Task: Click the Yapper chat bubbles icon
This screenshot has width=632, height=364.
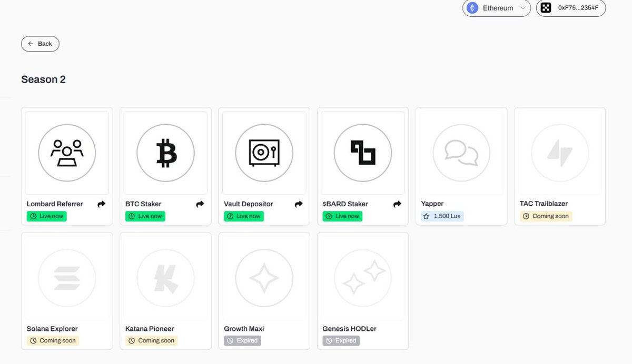Action: [x=461, y=153]
